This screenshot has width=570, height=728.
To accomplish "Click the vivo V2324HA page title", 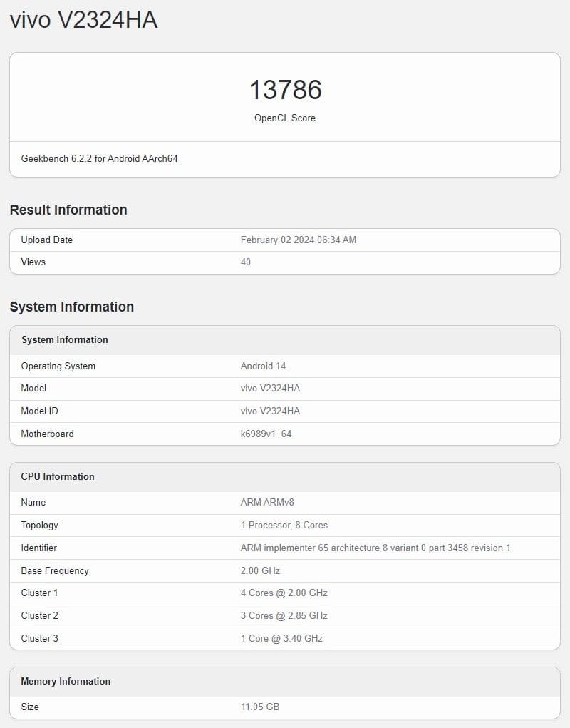I will (82, 20).
